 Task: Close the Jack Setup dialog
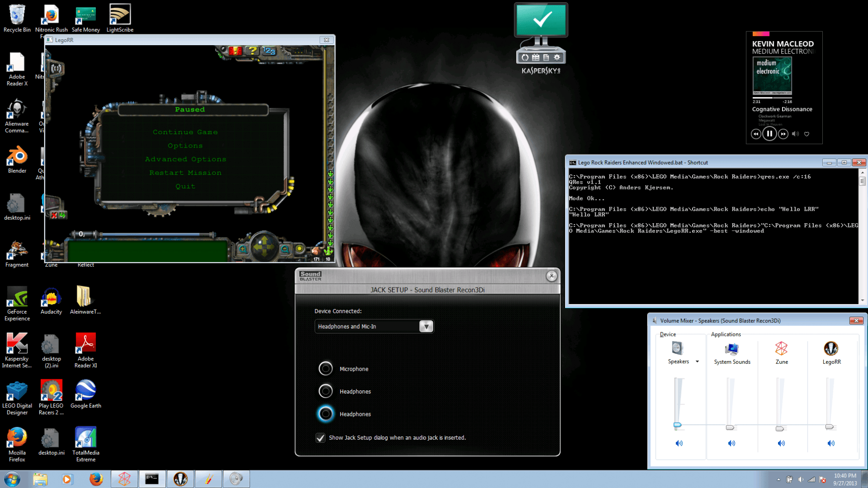[x=551, y=276]
